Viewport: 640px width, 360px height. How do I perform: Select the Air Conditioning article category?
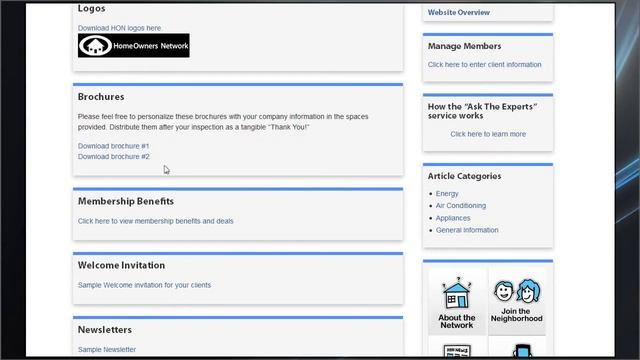[x=461, y=206]
